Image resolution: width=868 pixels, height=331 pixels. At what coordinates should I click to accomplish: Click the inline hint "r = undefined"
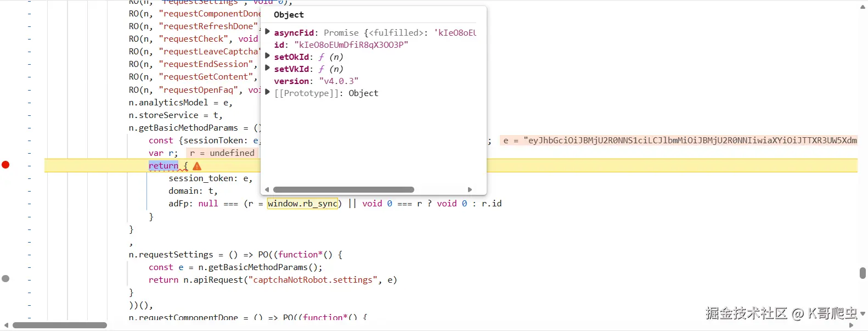(222, 153)
